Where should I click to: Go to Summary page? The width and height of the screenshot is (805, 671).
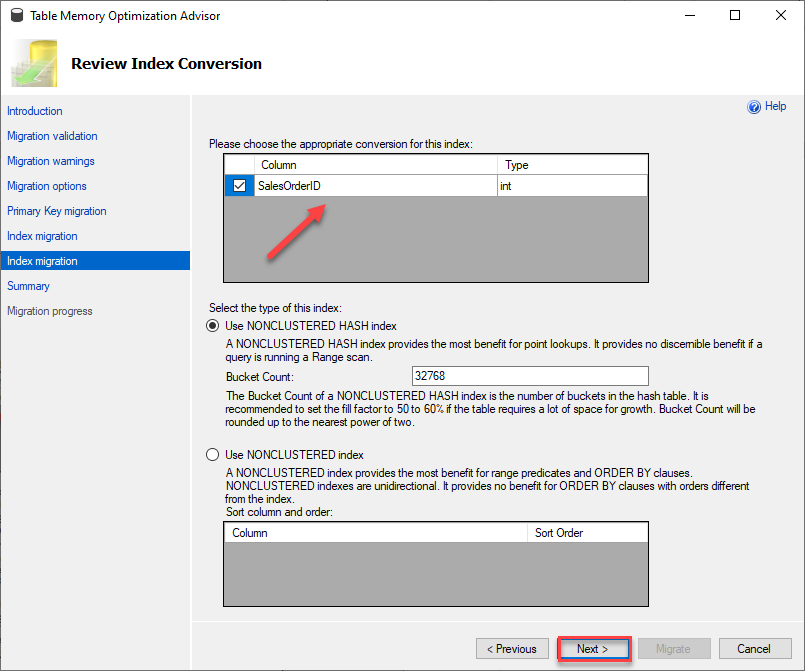click(28, 286)
